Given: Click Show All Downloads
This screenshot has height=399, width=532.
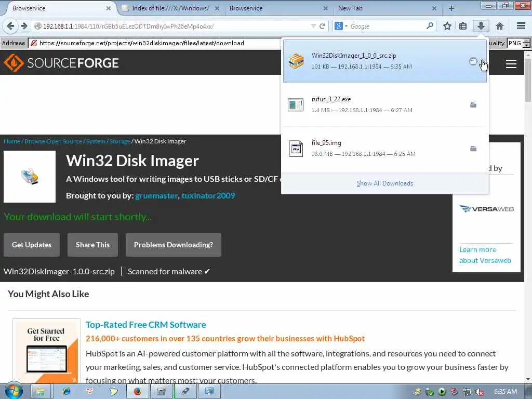Looking at the screenshot, I should (385, 183).
